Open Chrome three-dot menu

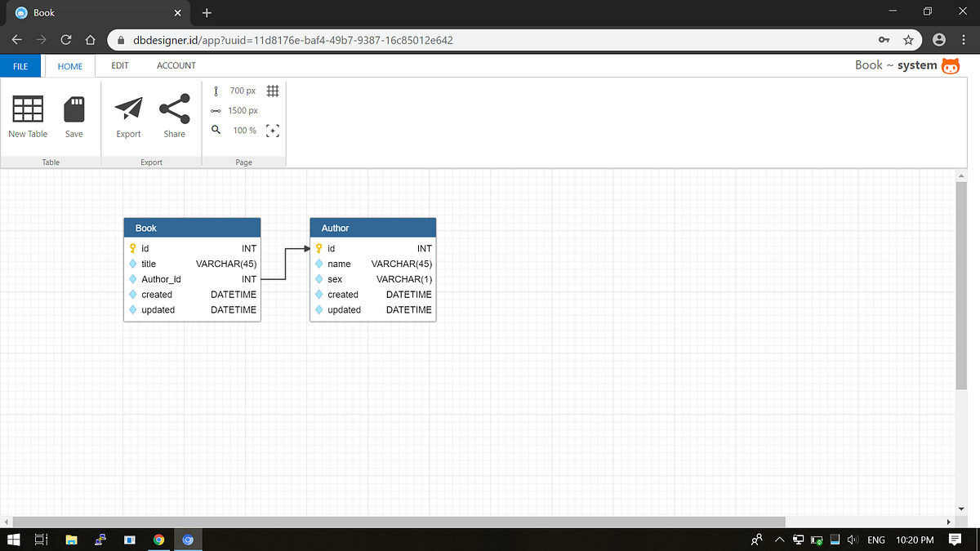pos(964,39)
